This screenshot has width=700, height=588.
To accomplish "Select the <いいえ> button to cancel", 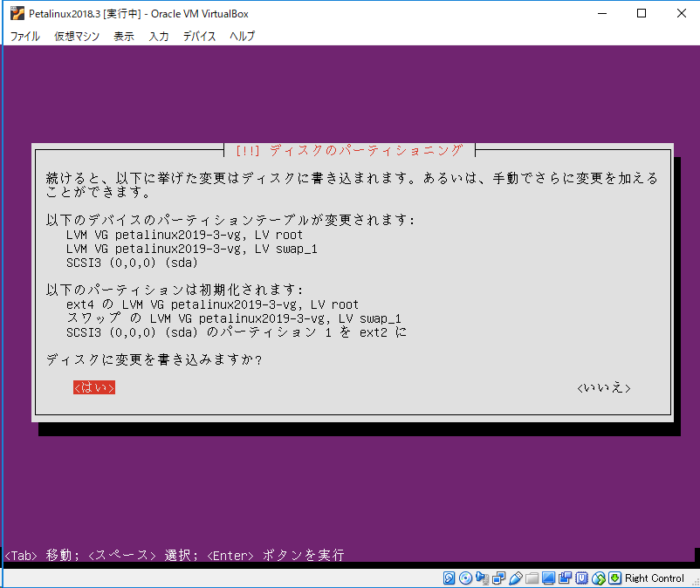I will [x=602, y=388].
